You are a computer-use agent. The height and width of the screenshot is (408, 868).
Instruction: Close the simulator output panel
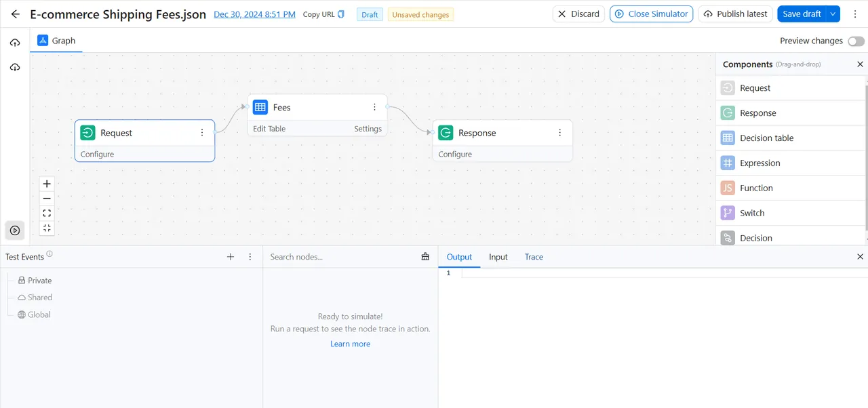coord(860,257)
